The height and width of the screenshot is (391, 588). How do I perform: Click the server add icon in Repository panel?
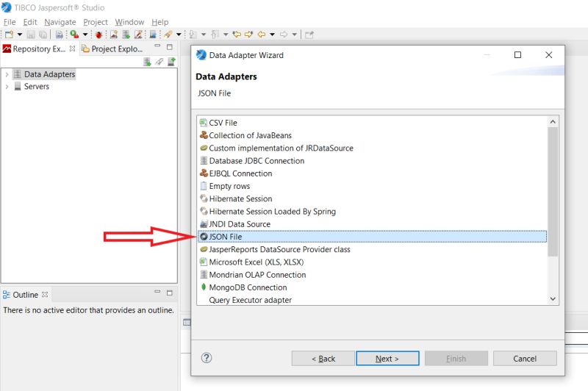pos(171,62)
